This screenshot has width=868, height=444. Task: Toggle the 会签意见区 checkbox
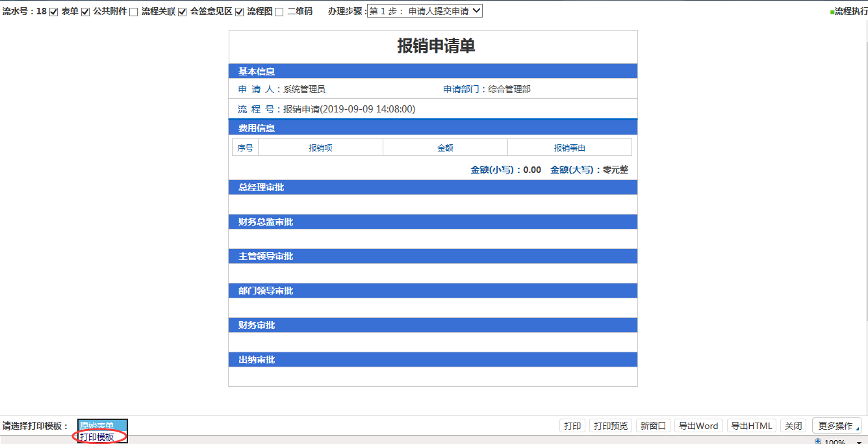click(x=183, y=12)
